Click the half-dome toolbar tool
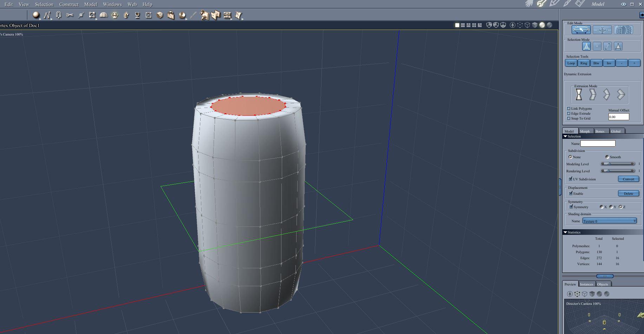Viewport: 644px width, 334px height. coord(103,15)
